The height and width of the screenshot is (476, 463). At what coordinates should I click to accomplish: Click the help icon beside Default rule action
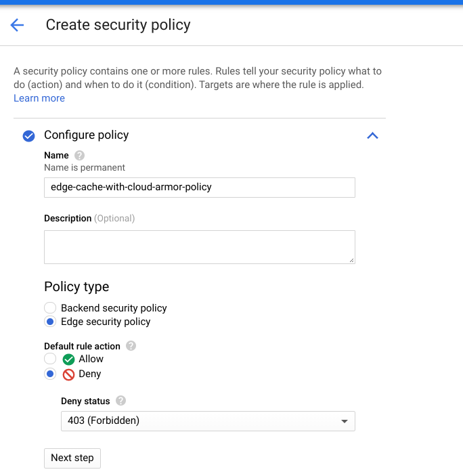point(131,345)
